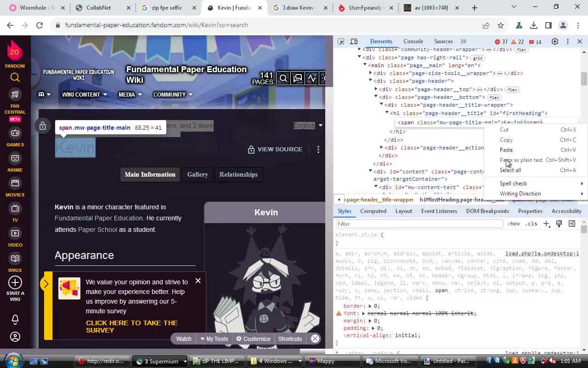Open the Media dropdown menu

pos(130,94)
